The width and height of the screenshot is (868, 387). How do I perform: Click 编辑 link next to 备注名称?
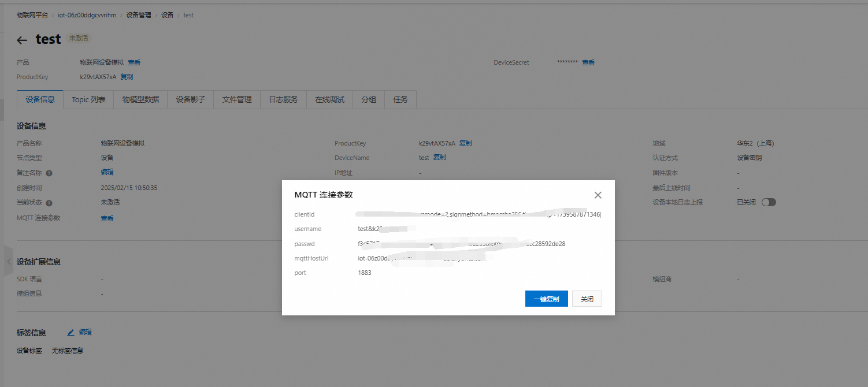(x=107, y=172)
